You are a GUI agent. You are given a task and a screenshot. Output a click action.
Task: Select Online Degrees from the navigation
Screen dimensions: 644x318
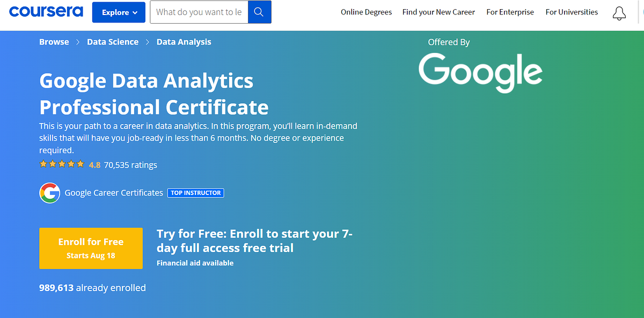(366, 12)
